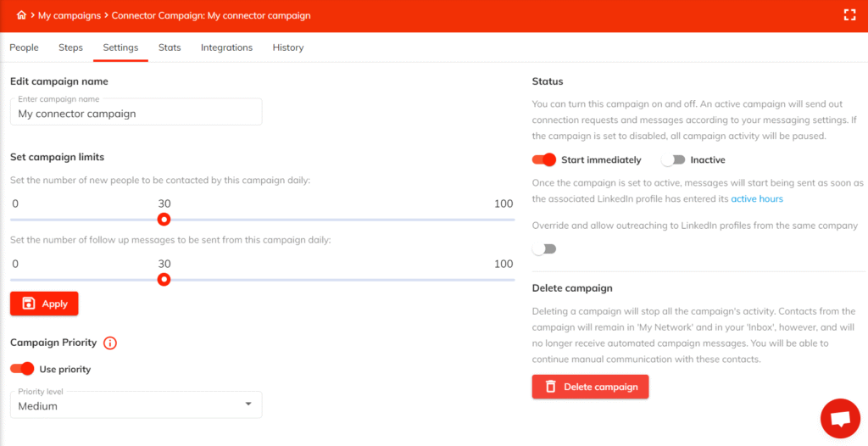
Task: Click the new people daily limit slider handle
Action: click(164, 220)
